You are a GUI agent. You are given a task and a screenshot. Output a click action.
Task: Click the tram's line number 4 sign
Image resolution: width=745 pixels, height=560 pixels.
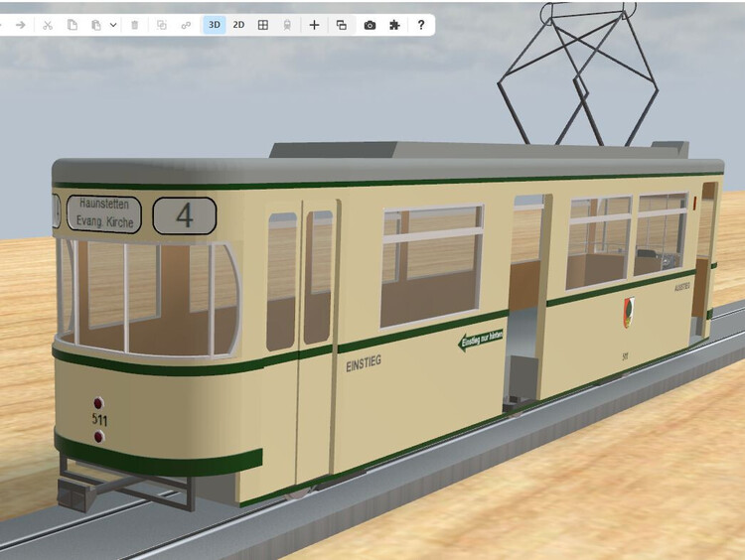184,215
